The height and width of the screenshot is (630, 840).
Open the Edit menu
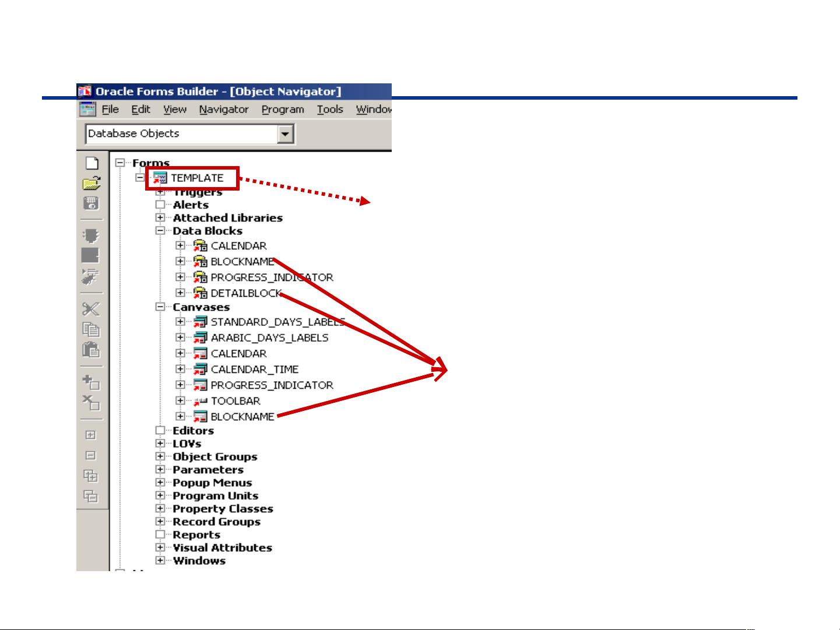pyautogui.click(x=140, y=110)
